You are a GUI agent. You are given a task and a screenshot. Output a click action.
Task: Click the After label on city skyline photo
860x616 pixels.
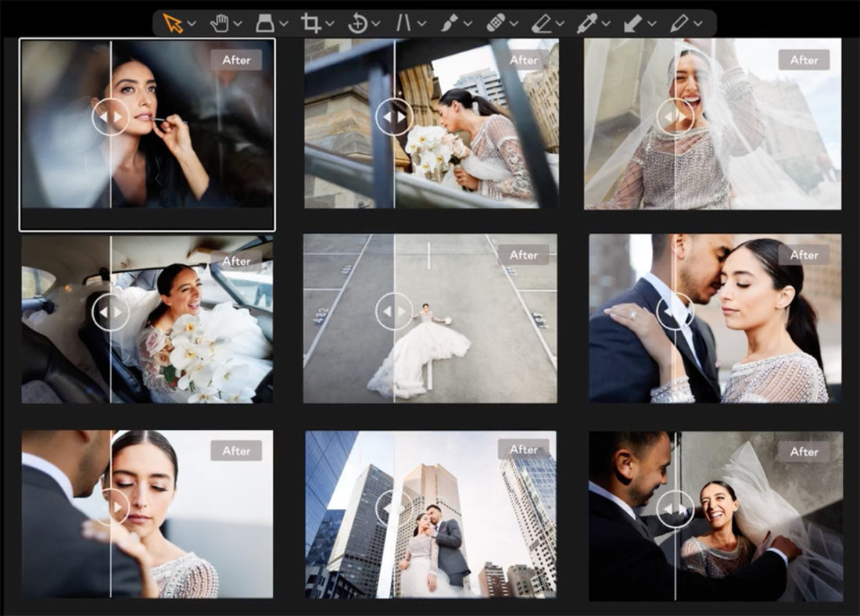tap(523, 450)
